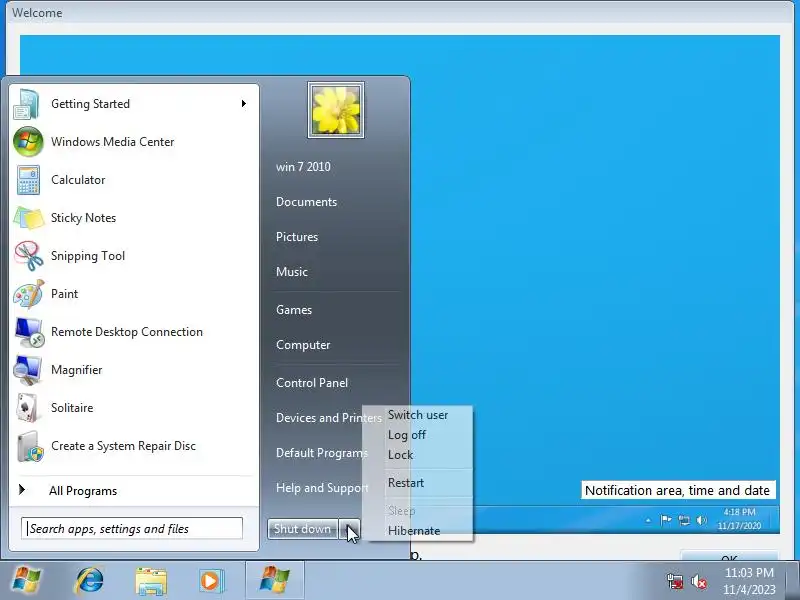Launch Windows Media Center icon

click(28, 141)
